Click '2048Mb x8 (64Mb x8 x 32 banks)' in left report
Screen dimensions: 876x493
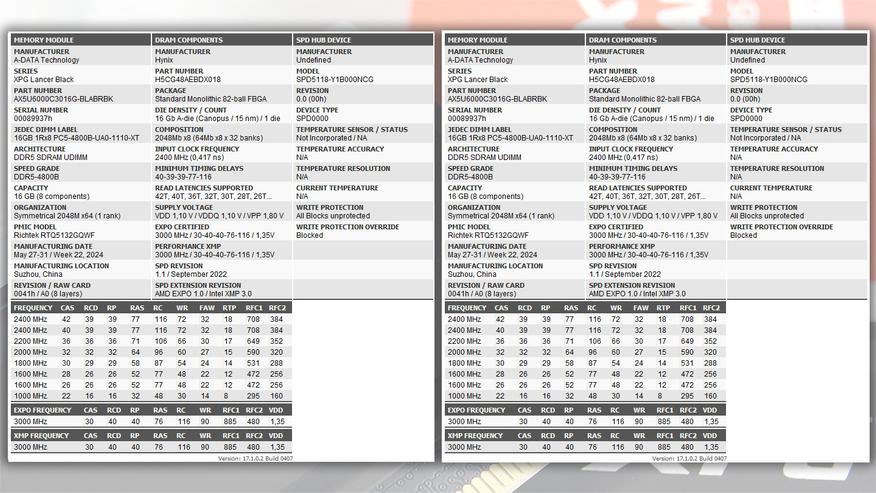[x=208, y=138]
